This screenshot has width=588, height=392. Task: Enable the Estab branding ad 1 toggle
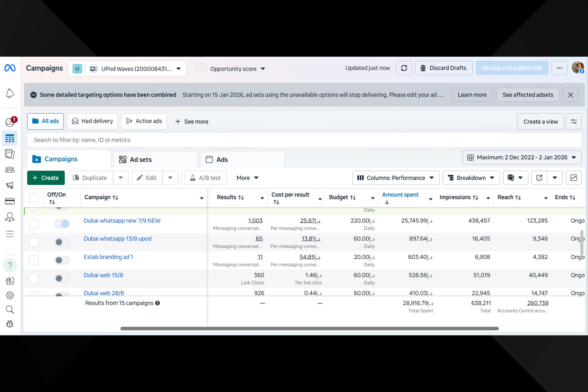[62, 260]
